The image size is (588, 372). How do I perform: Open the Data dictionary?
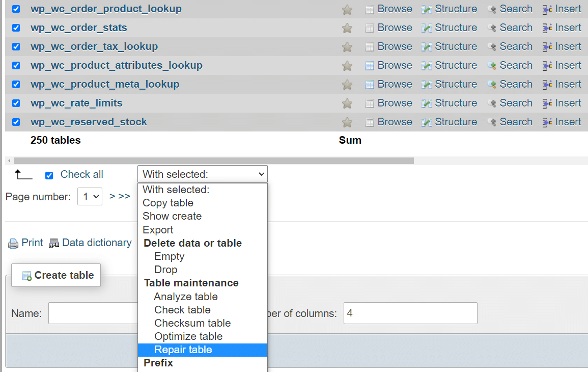pyautogui.click(x=96, y=243)
